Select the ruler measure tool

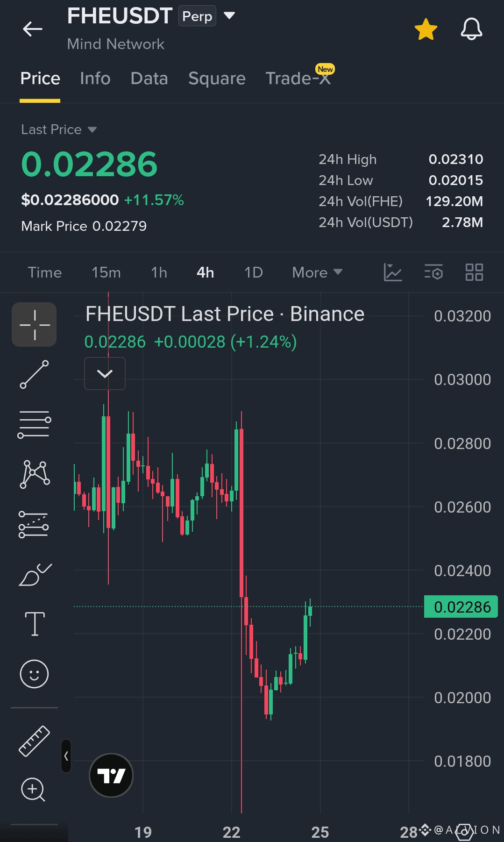click(35, 741)
